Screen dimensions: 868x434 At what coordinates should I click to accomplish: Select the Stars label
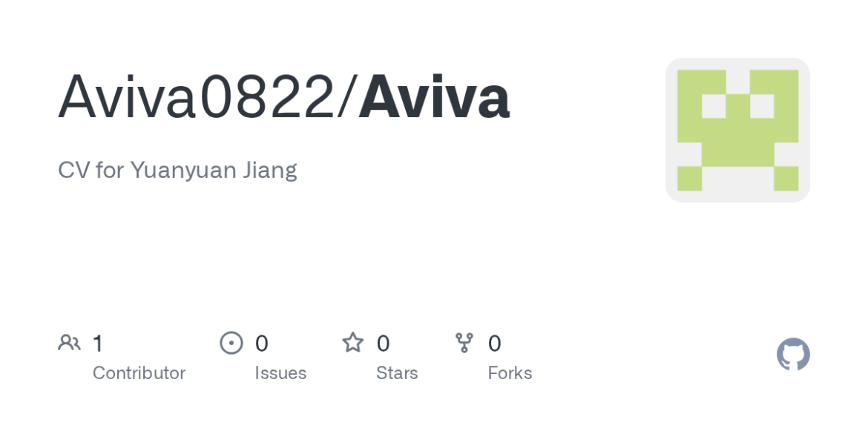point(397,372)
